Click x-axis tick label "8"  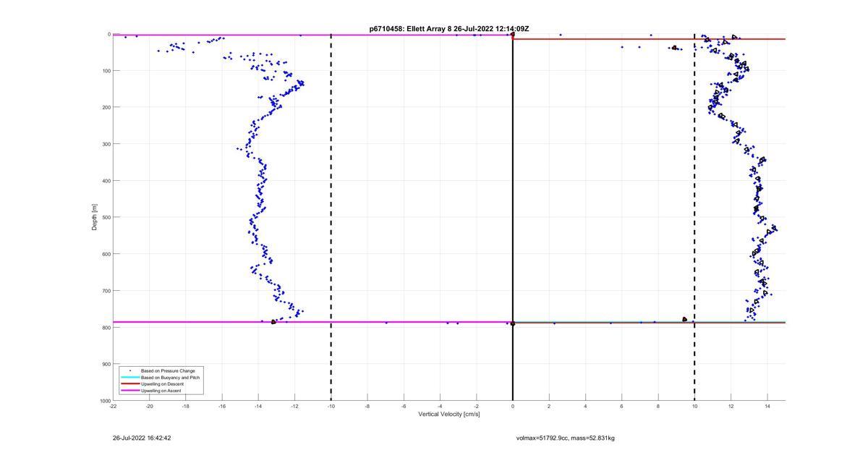(658, 406)
